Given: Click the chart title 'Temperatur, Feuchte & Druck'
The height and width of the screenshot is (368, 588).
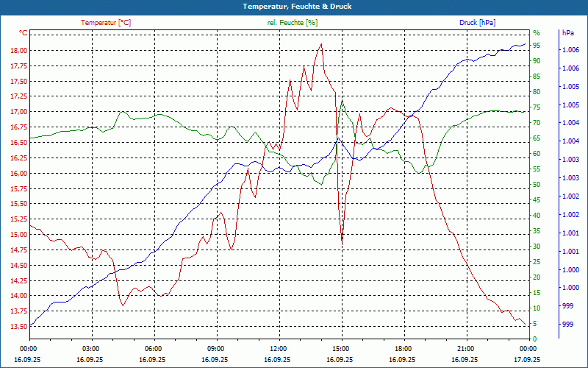Looking at the screenshot, I should [x=297, y=7].
